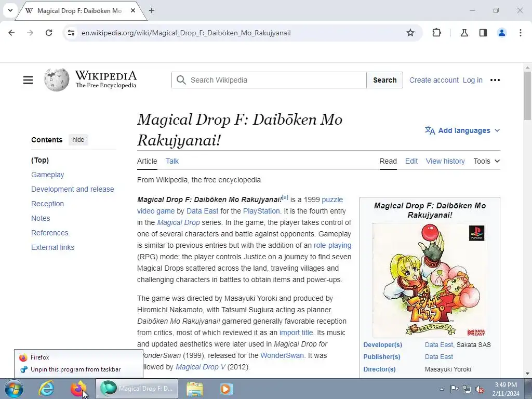Click the Wikipedia globe logo
This screenshot has height=399, width=532.
[x=56, y=79]
